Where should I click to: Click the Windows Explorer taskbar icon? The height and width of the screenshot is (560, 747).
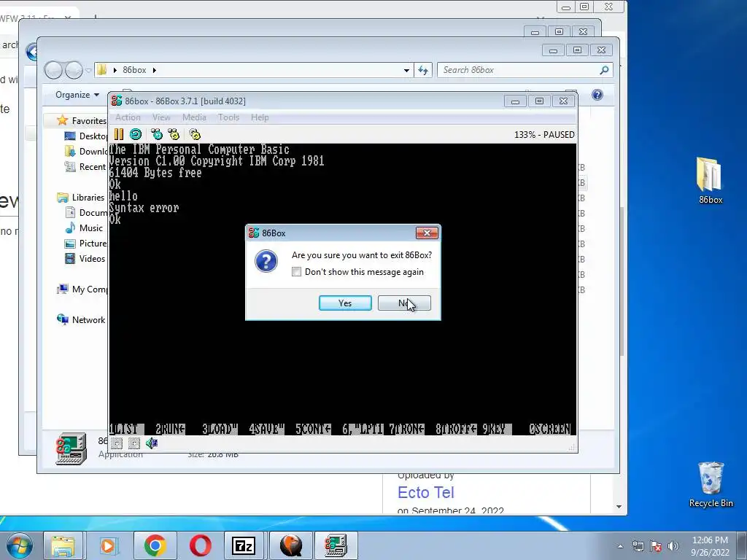(63, 545)
